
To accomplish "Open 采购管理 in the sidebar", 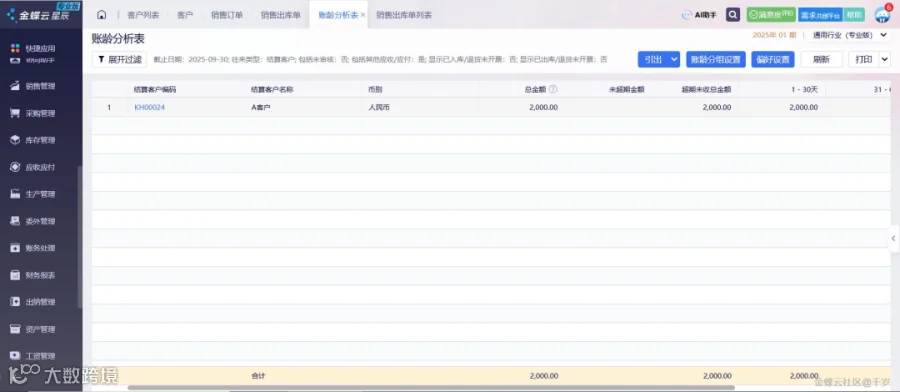I will point(40,113).
